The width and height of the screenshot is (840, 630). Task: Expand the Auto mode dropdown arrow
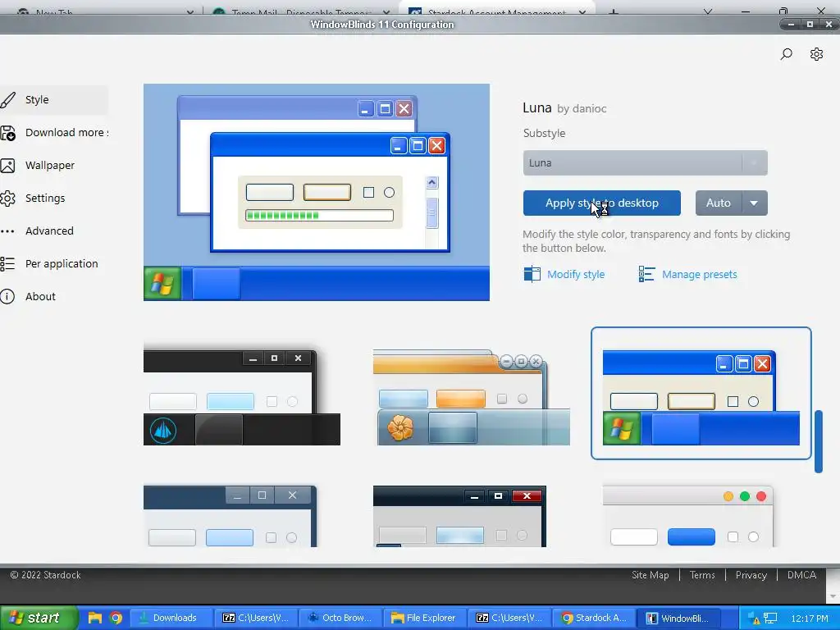tap(755, 203)
